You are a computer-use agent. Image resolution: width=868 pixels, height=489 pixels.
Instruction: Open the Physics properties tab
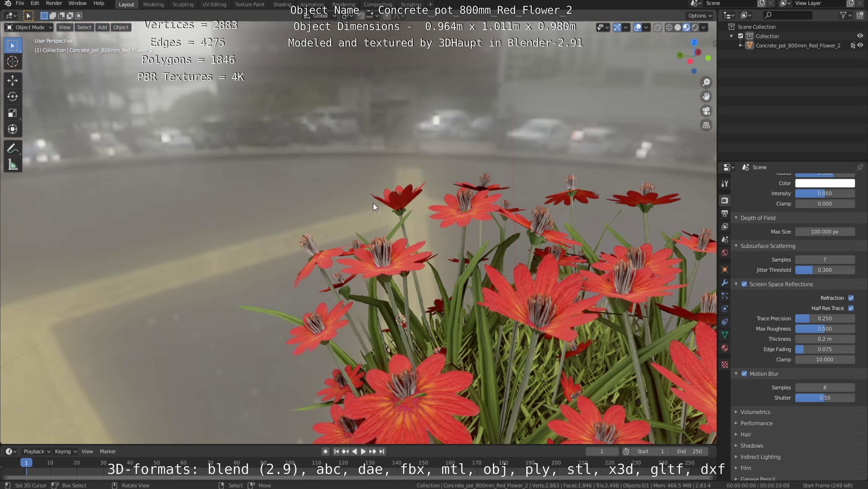(725, 309)
